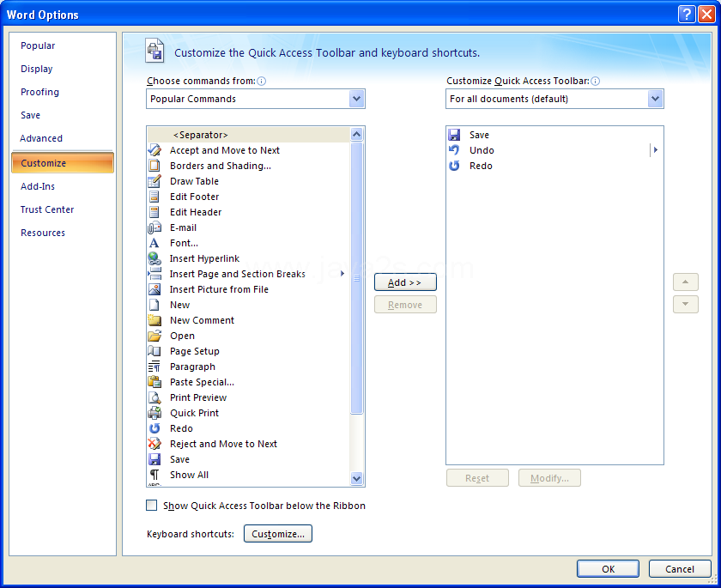The width and height of the screenshot is (721, 588).
Task: Select the <Separator> list entry
Action: tap(248, 135)
